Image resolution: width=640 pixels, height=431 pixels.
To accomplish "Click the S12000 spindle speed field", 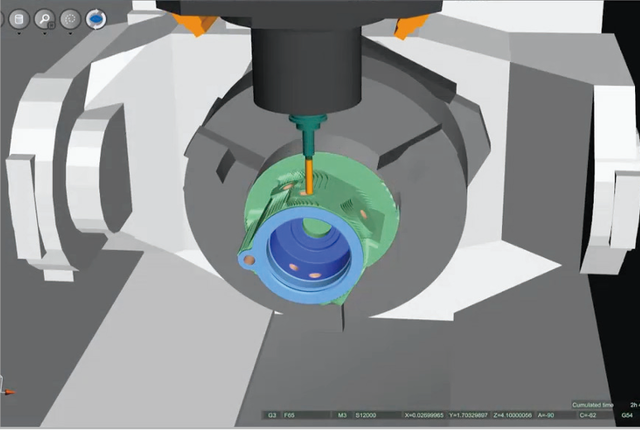I will point(378,415).
